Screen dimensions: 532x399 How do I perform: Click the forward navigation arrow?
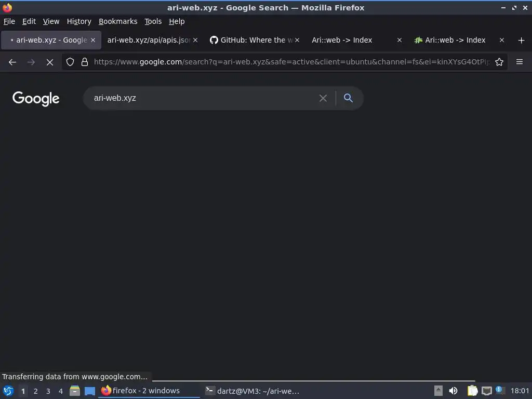(x=31, y=62)
